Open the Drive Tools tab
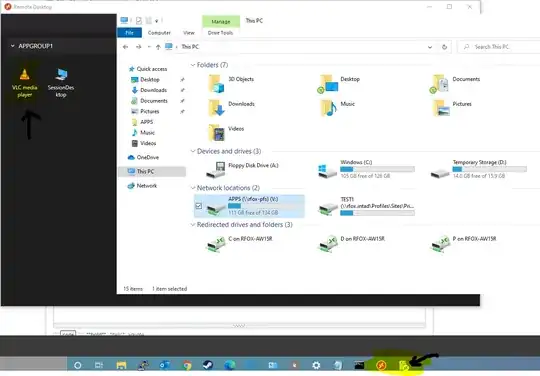540x376 pixels. 220,33
